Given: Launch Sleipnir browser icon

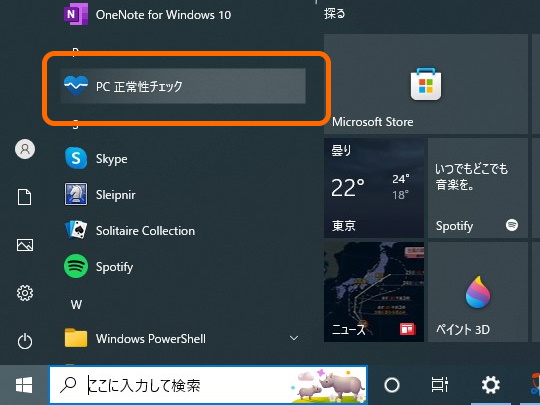Looking at the screenshot, I should (x=76, y=194).
